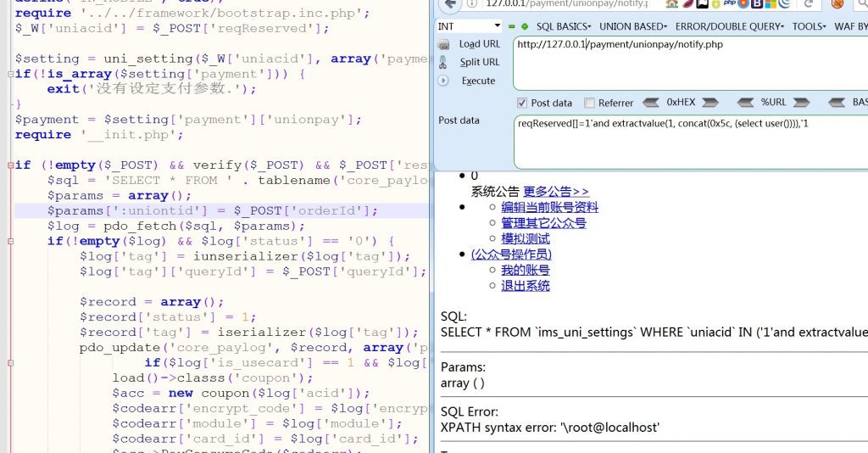Screen dimensions: 868x453
Task: Enable the Referrer checkbox
Action: click(x=589, y=103)
